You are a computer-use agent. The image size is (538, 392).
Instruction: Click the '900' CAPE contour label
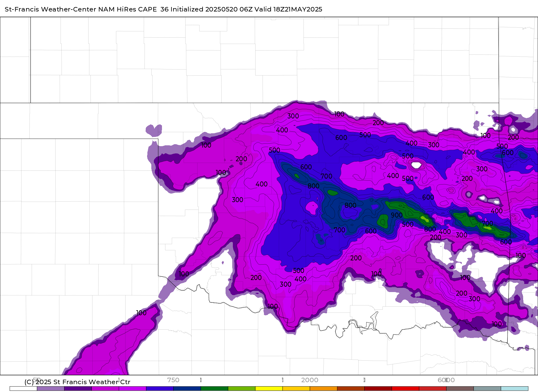point(397,215)
